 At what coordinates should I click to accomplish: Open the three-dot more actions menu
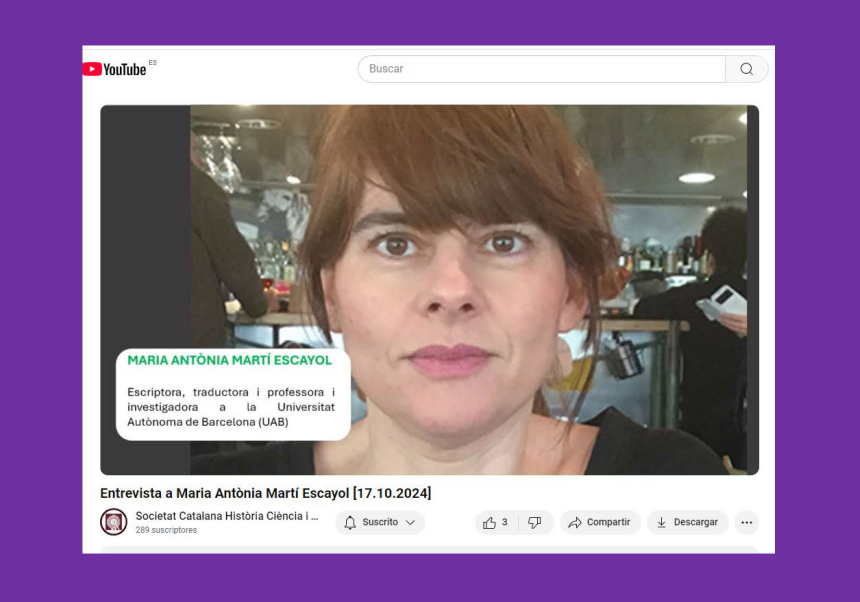click(746, 523)
